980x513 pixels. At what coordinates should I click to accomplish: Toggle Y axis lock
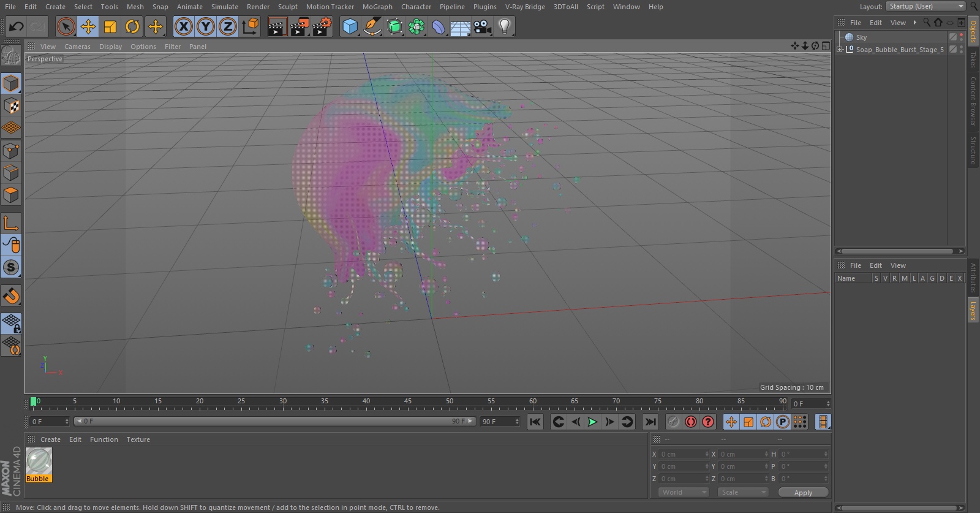click(206, 26)
